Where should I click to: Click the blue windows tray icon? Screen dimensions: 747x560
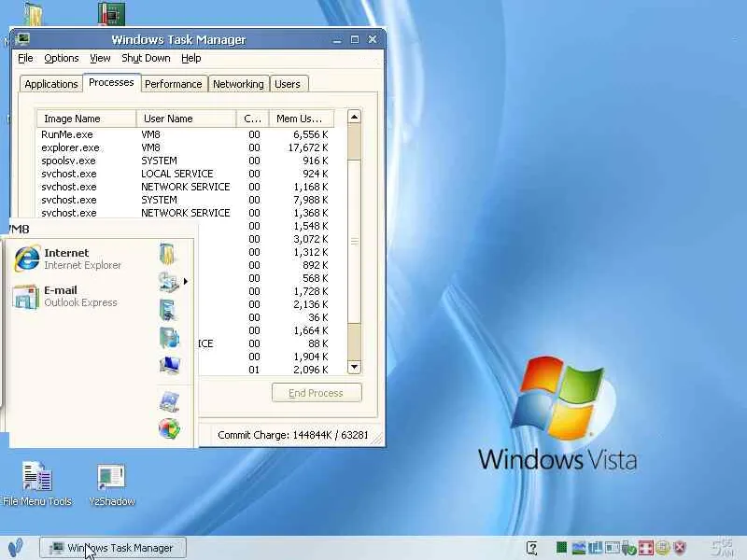click(596, 548)
